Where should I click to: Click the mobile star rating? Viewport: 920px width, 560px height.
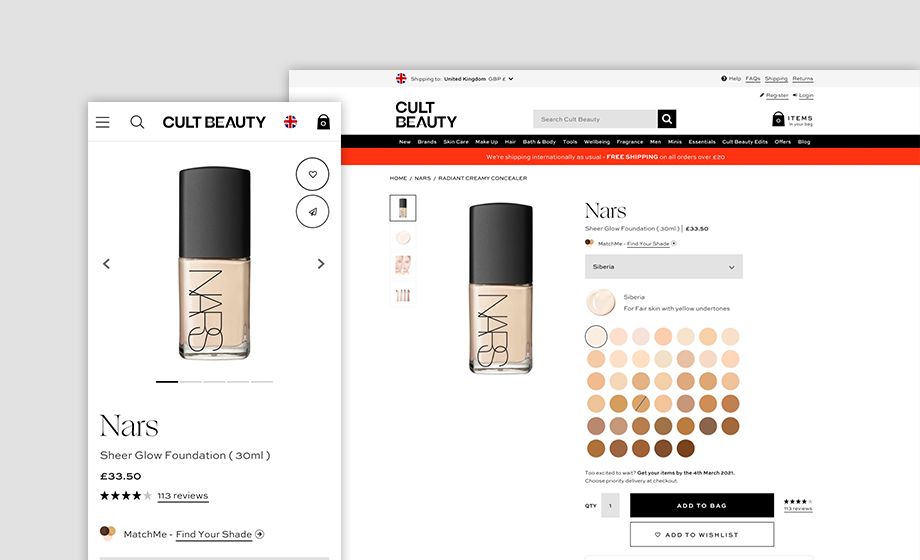click(126, 495)
